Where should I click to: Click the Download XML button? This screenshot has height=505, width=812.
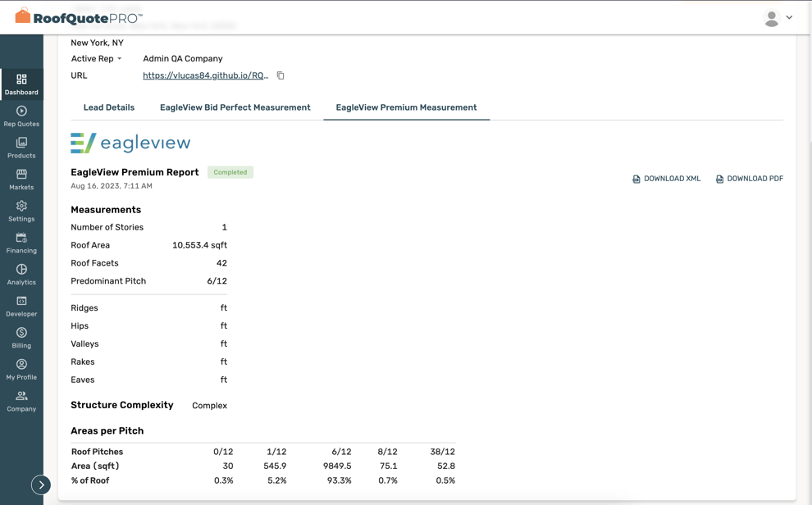(x=667, y=179)
